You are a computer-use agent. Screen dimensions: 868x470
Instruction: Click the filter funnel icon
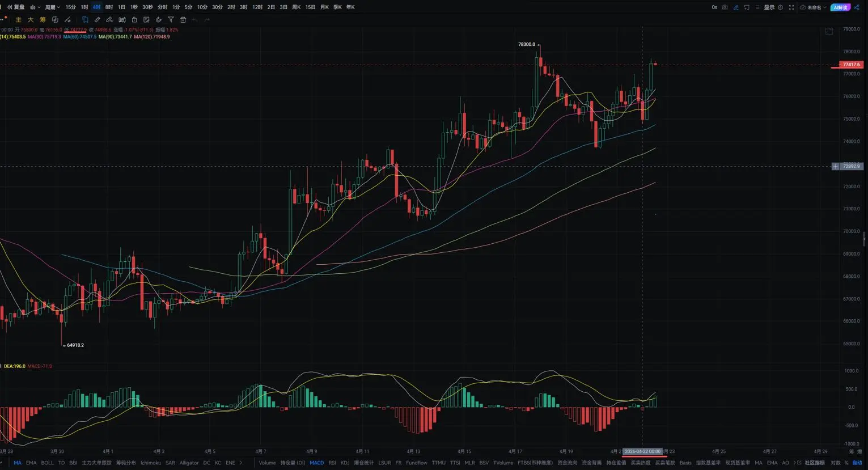click(x=171, y=20)
